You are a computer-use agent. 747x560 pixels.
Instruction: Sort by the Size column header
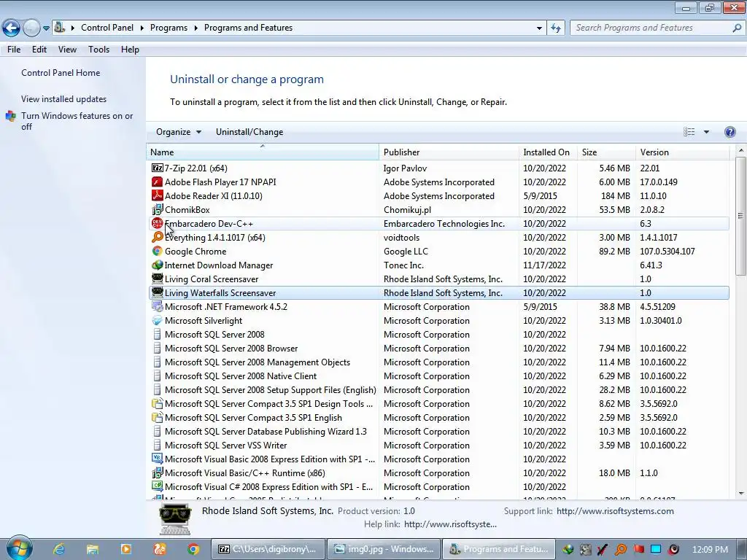606,152
